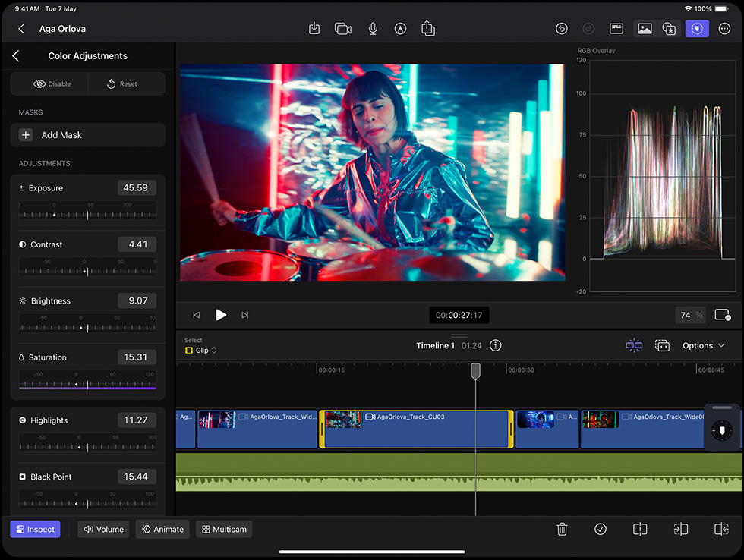The image size is (744, 560).
Task: Toggle the highlighted inspector button top right
Action: (697, 29)
